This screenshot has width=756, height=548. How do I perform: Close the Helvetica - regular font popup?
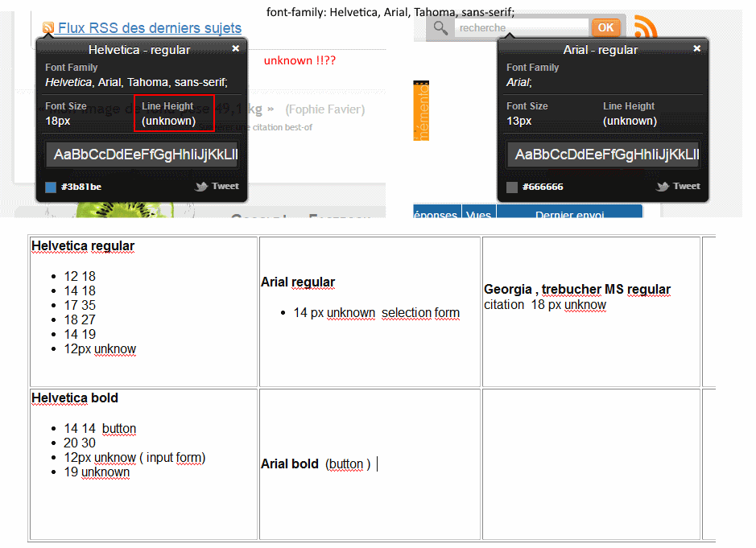tap(235, 48)
